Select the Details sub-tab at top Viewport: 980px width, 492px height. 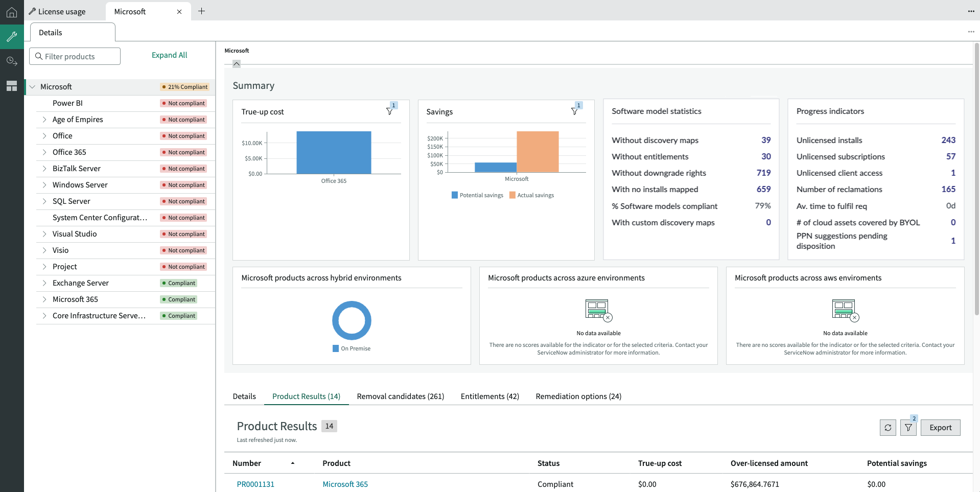73,32
